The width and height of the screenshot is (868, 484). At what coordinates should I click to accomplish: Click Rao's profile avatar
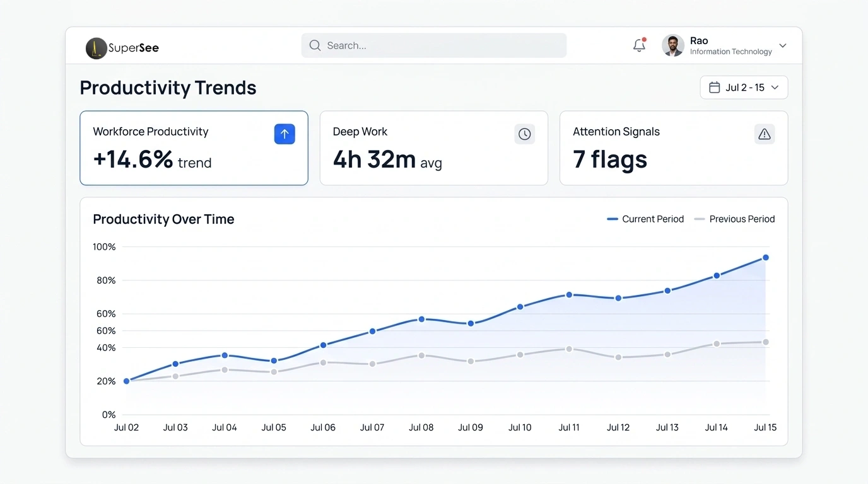[x=673, y=45]
